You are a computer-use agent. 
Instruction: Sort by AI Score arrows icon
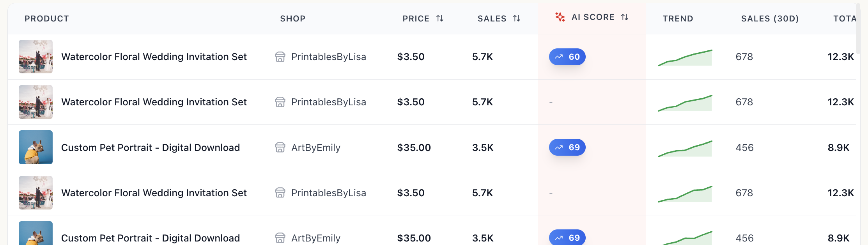click(x=625, y=17)
